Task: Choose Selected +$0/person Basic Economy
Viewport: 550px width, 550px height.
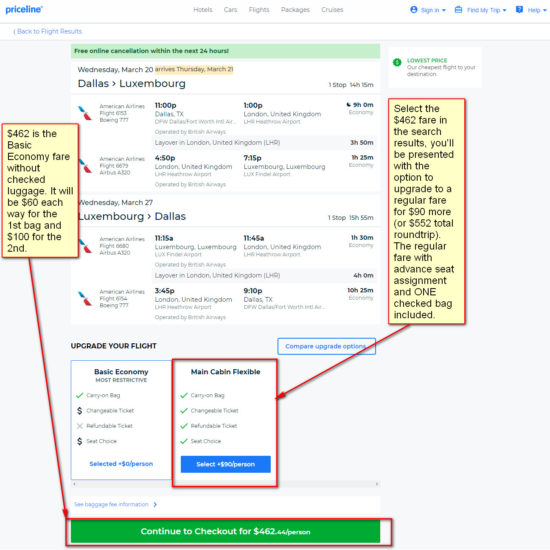Action: click(121, 464)
